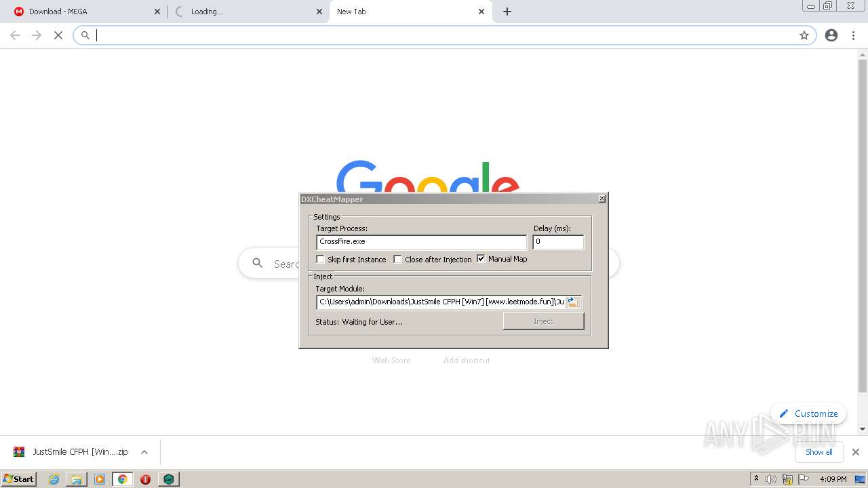Click the show desktop button
Image resolution: width=868 pixels, height=488 pixels.
tap(861, 479)
